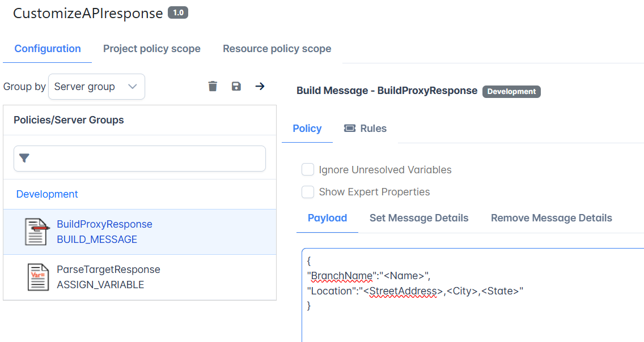The width and height of the screenshot is (644, 342).
Task: Click the BuildProxyResponse document icon
Action: tap(37, 232)
